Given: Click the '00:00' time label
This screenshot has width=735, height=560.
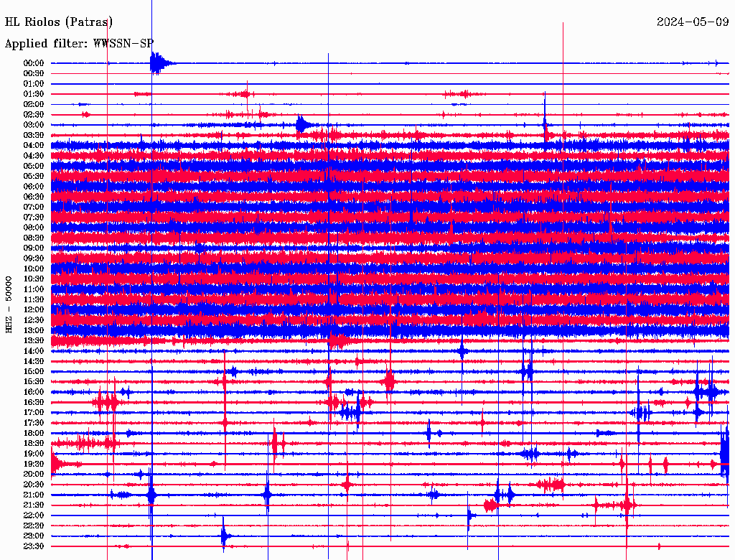Looking at the screenshot, I should pyautogui.click(x=34, y=63).
